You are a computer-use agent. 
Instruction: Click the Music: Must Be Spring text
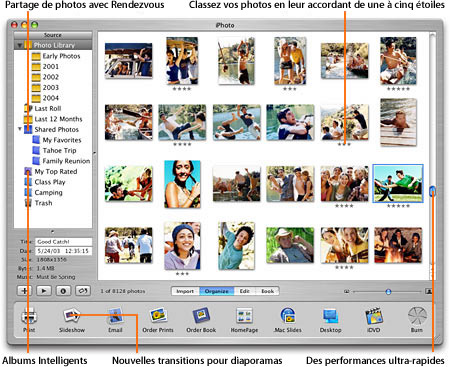click(46, 277)
